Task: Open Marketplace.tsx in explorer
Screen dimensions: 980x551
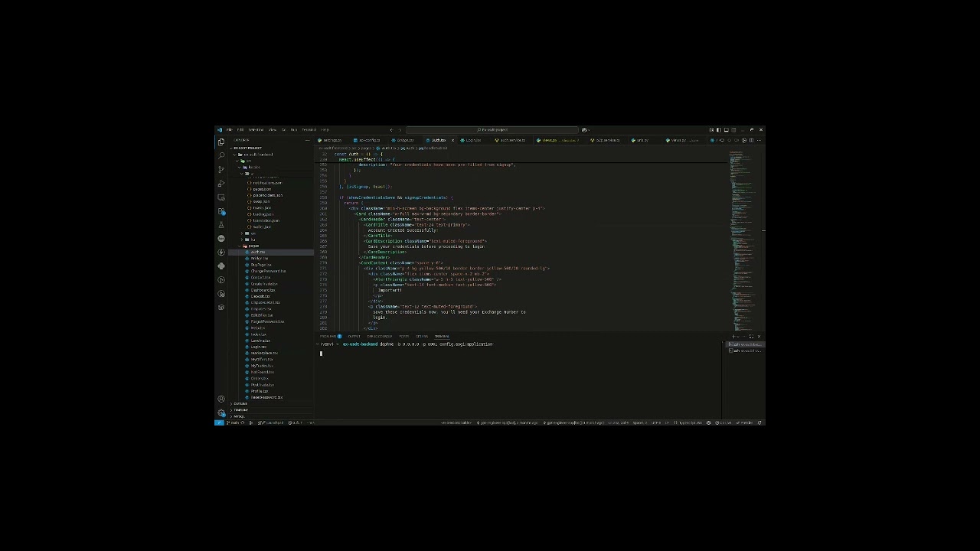Action: point(271,353)
